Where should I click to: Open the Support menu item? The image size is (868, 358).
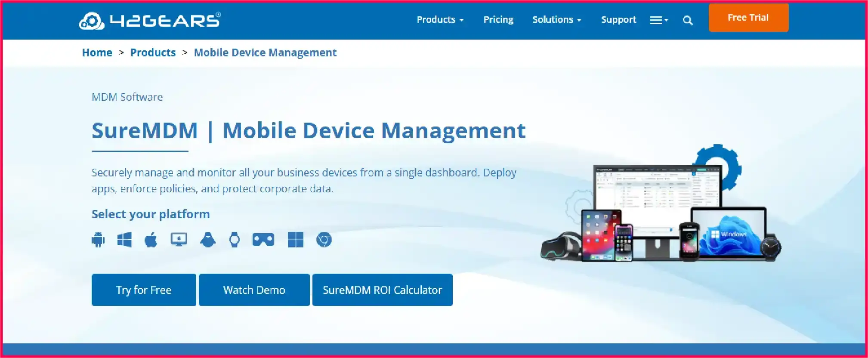click(618, 20)
